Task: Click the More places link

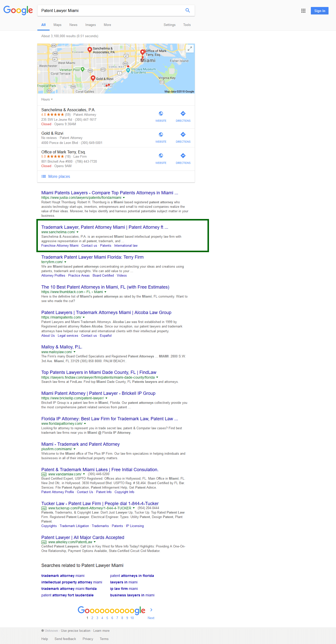Action: [x=59, y=177]
